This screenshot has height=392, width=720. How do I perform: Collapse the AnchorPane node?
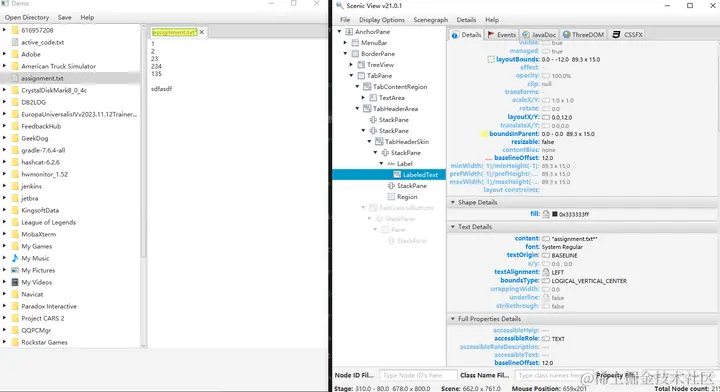point(339,32)
